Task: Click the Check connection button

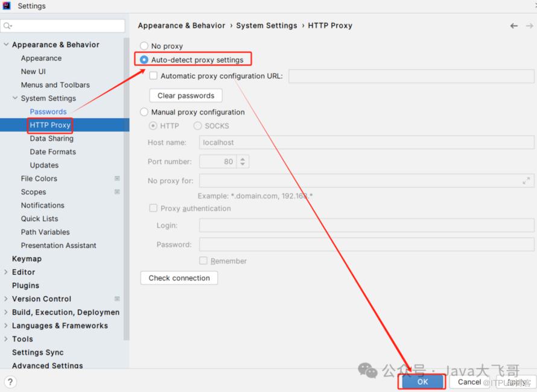Action: tap(179, 278)
